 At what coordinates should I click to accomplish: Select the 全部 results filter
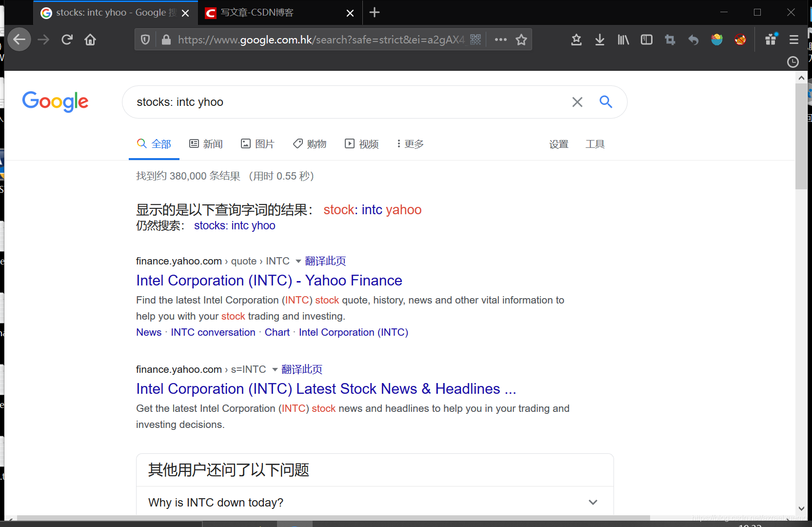pos(154,144)
